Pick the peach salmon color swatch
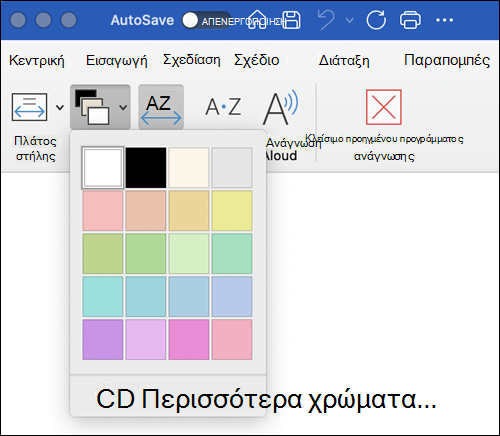The height and width of the screenshot is (436, 500). click(x=146, y=211)
